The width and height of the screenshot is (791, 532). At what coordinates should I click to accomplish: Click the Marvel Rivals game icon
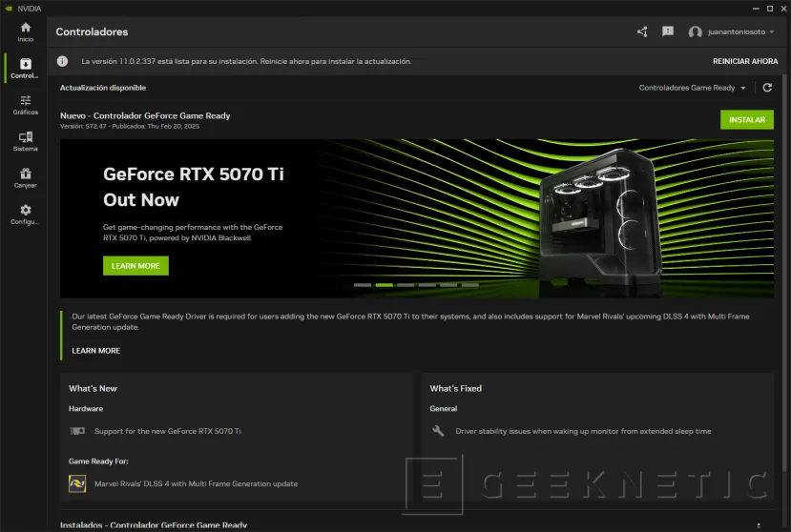pos(77,483)
